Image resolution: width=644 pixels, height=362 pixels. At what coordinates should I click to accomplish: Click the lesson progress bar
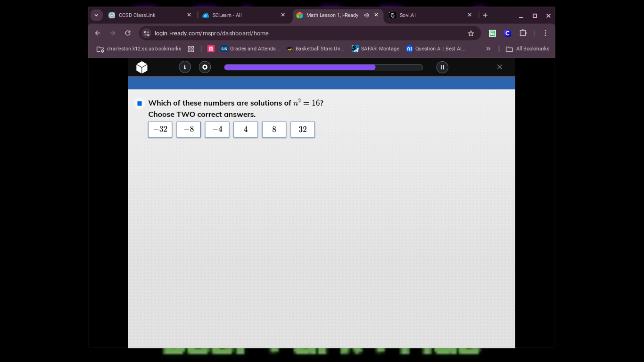pyautogui.click(x=323, y=67)
